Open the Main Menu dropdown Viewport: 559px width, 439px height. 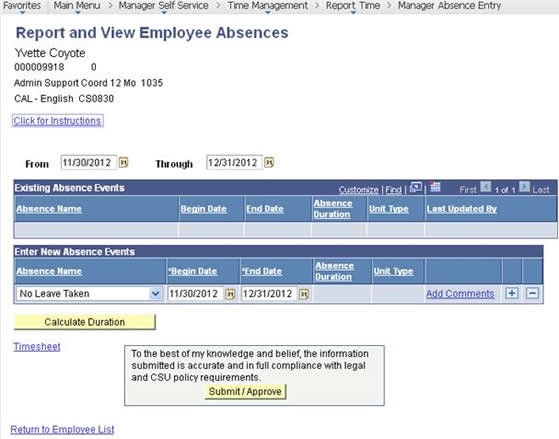pos(77,6)
